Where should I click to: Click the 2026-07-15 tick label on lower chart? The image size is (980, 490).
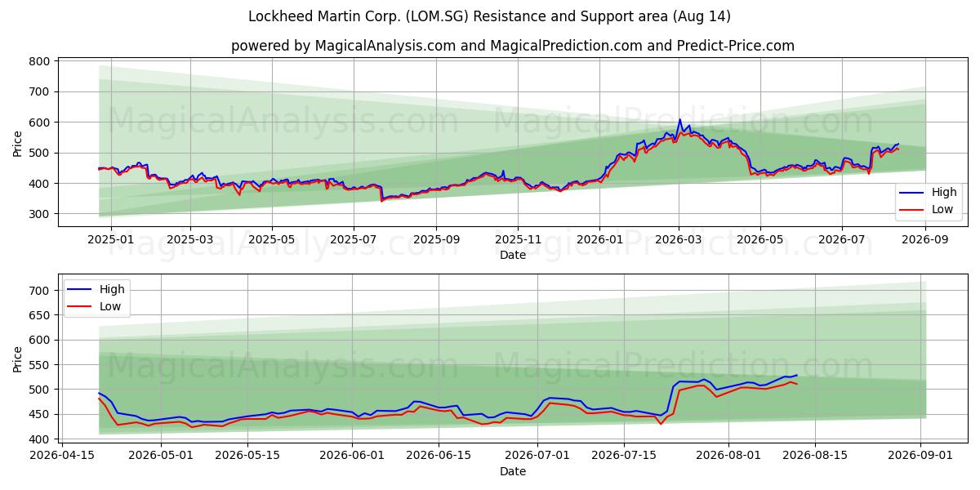pos(624,455)
